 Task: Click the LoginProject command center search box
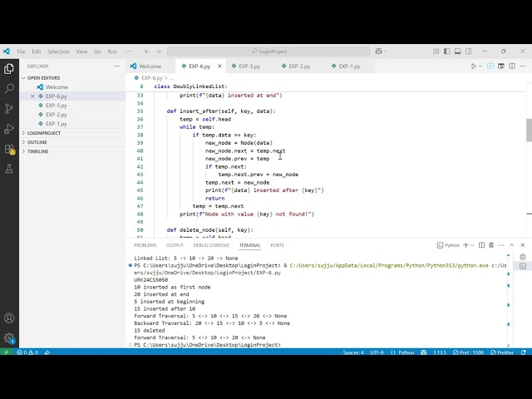(x=268, y=52)
